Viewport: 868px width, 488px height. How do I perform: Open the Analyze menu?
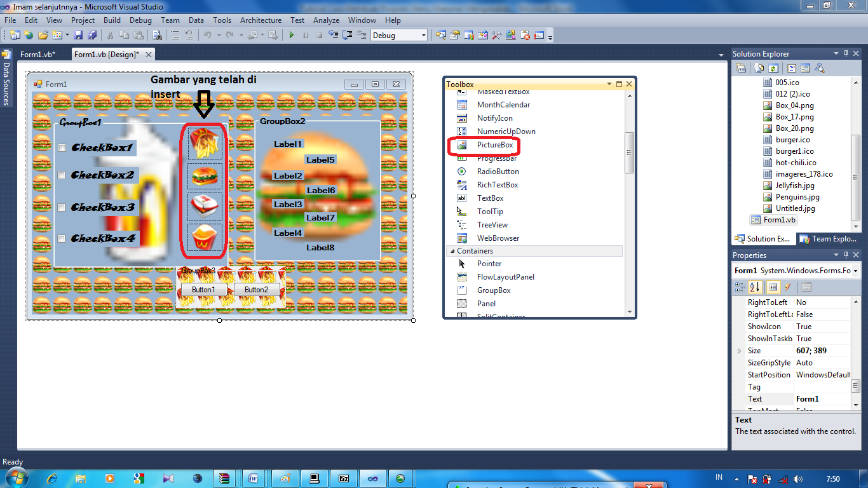[326, 20]
